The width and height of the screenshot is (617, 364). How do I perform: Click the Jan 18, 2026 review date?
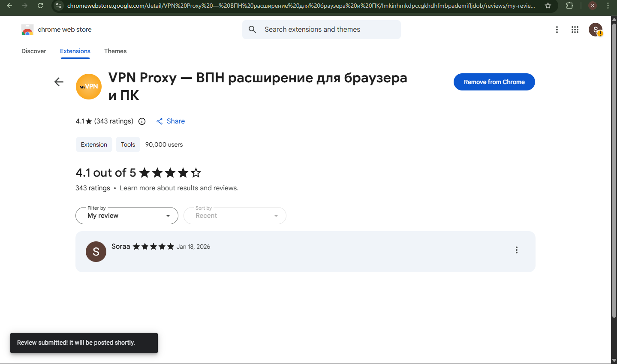193,247
